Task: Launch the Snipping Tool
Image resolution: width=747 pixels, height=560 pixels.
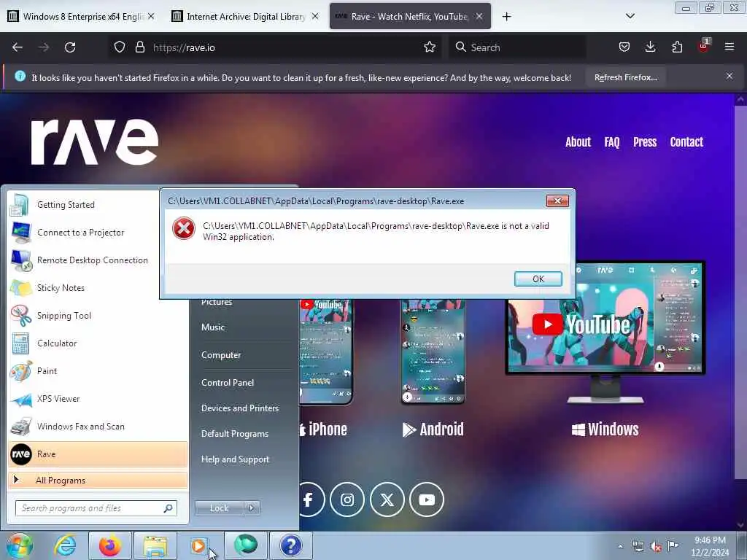Action: 98,315
